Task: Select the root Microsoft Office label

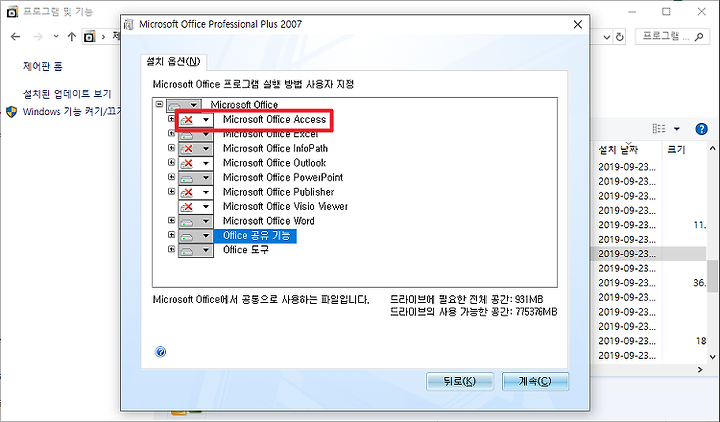Action: click(244, 105)
